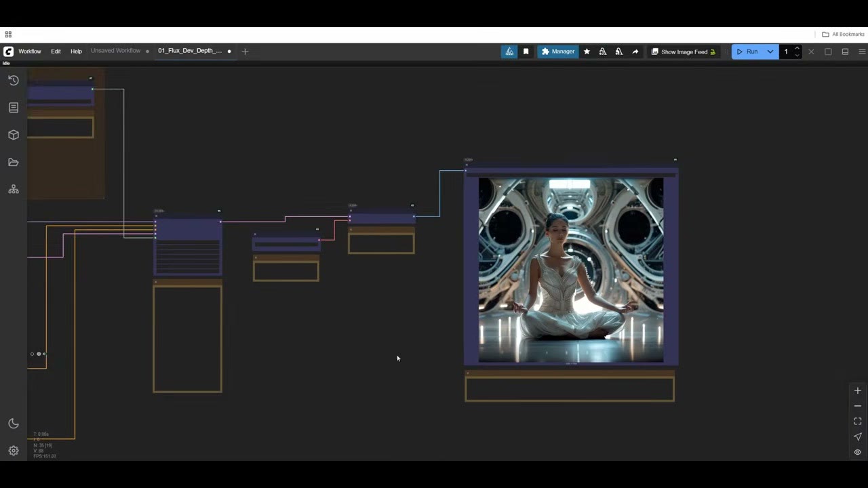Open the workflows folder sidebar panel
Image resolution: width=868 pixels, height=488 pixels.
coord(14,162)
